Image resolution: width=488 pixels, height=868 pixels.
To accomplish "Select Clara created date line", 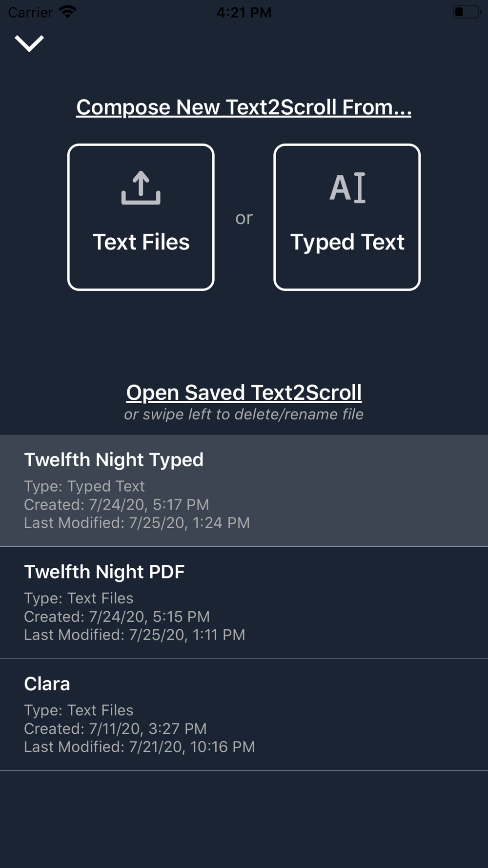I will point(116,729).
